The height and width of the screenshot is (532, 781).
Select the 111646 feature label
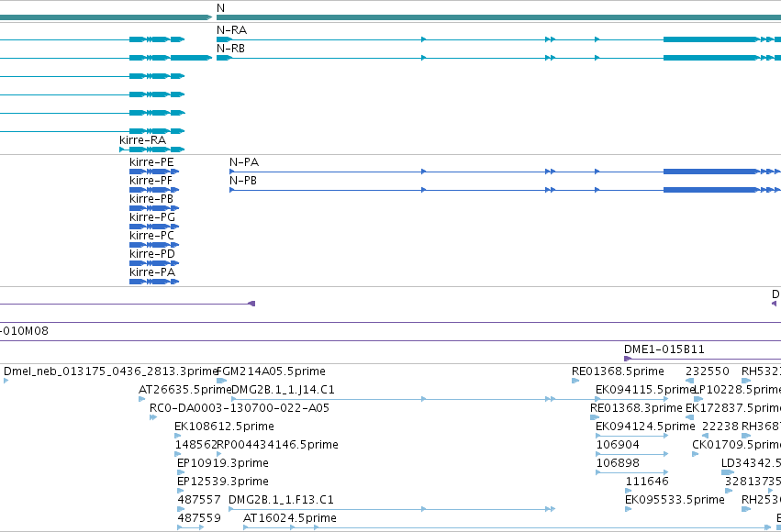[647, 482]
